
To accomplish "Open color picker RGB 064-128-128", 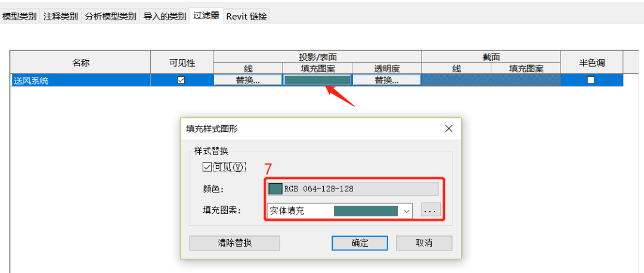I will tap(353, 189).
